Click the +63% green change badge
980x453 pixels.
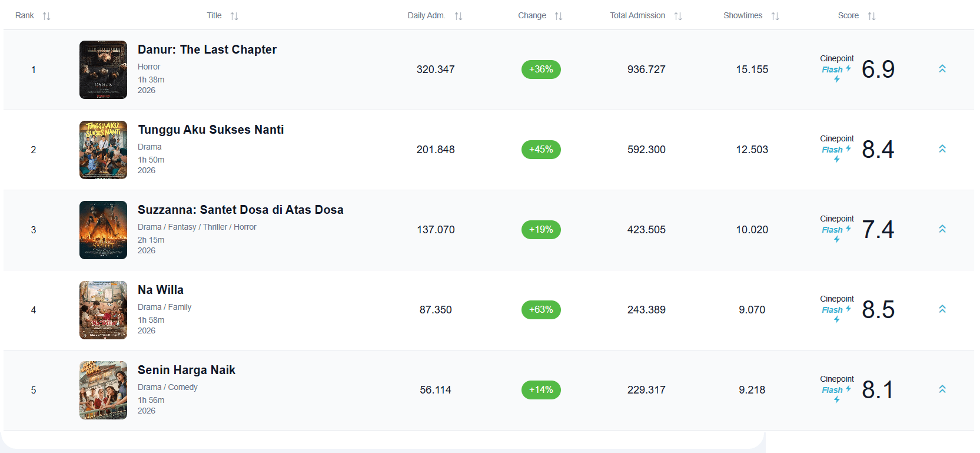pyautogui.click(x=541, y=310)
